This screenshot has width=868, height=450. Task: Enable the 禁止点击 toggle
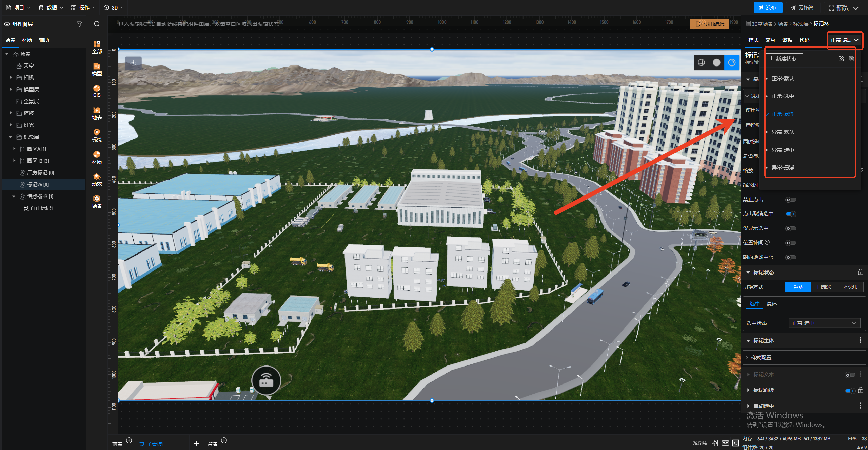point(790,200)
